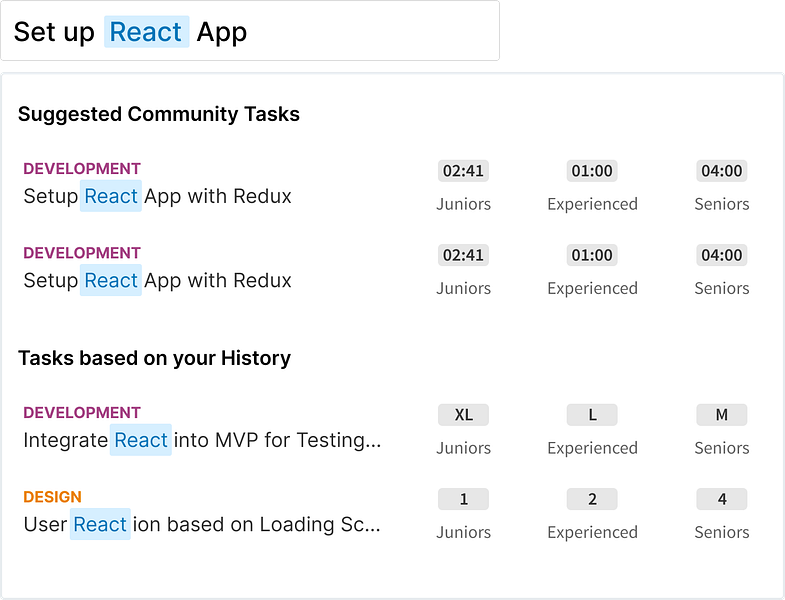Select the Seniors estimate badge showing 4
The image size is (785, 600).
click(x=721, y=499)
